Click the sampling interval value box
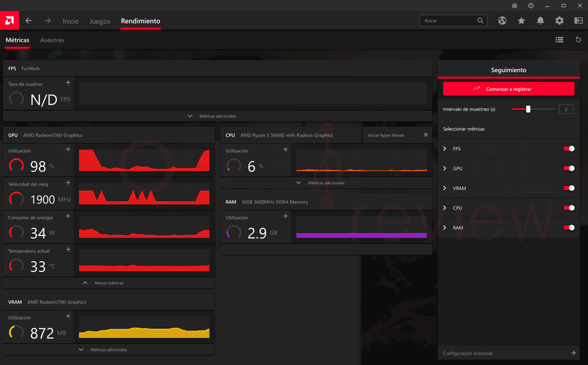 tap(566, 109)
